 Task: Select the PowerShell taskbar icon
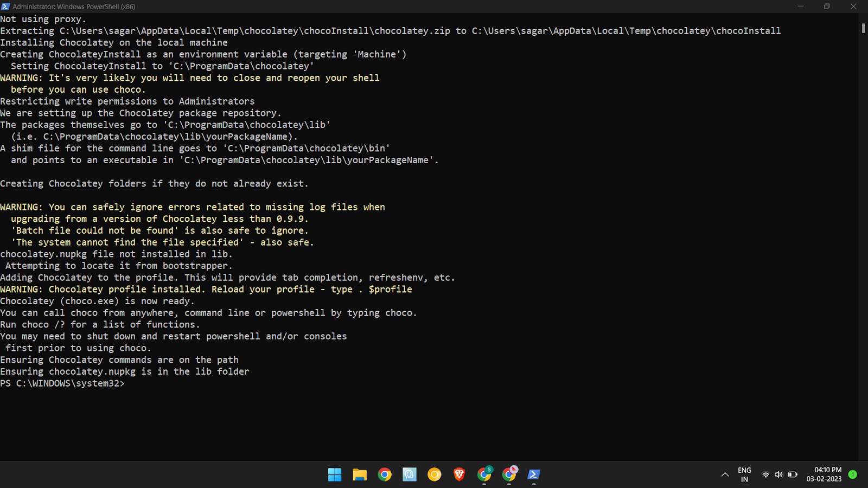point(534,474)
